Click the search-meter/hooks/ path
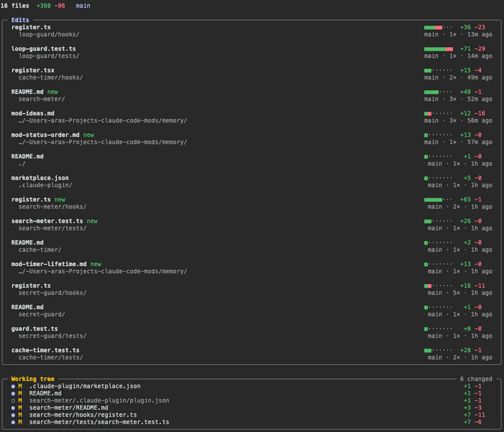The image size is (504, 432). point(52,207)
